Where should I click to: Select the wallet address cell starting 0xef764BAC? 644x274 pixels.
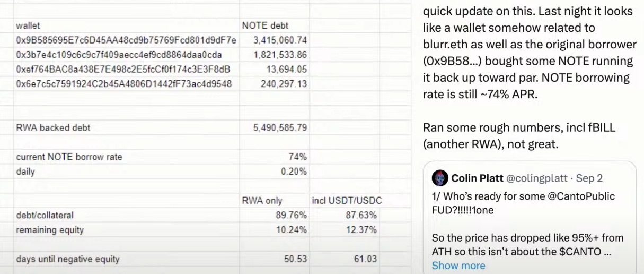coord(123,70)
